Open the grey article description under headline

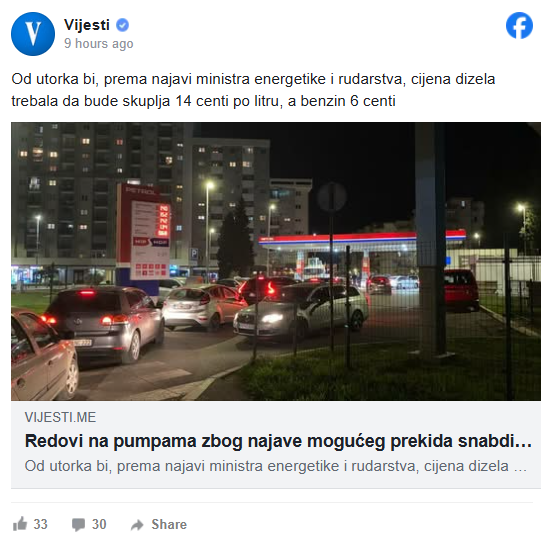click(x=276, y=466)
